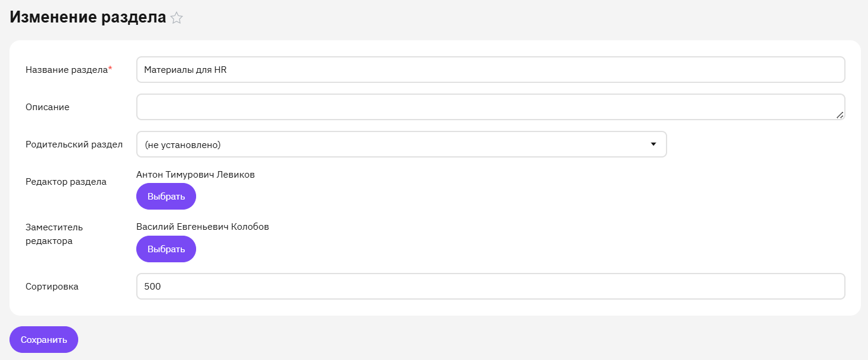Choose deputy editor via Выбрать under Колобов
Viewport: 868px width, 360px height.
pos(166,249)
